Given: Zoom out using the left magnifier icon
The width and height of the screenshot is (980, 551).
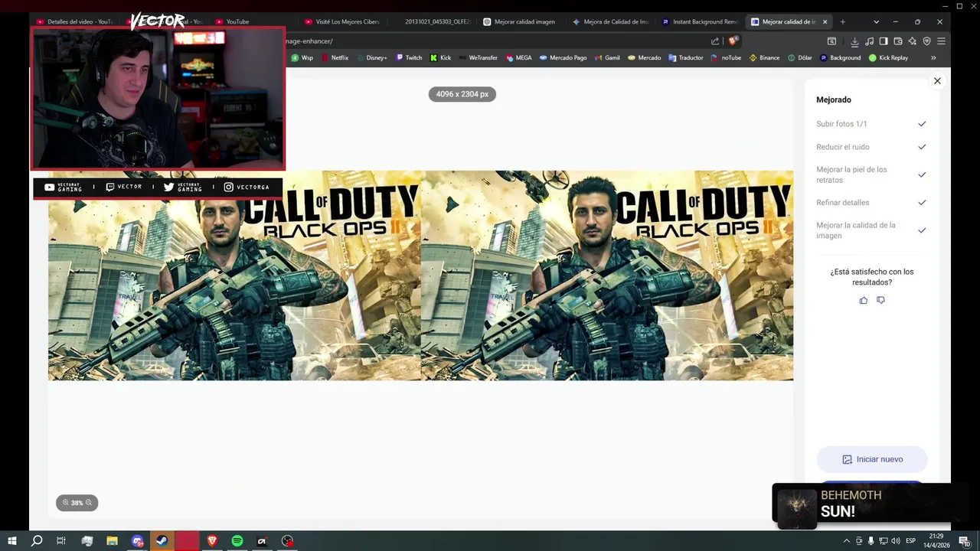Looking at the screenshot, I should coord(66,503).
